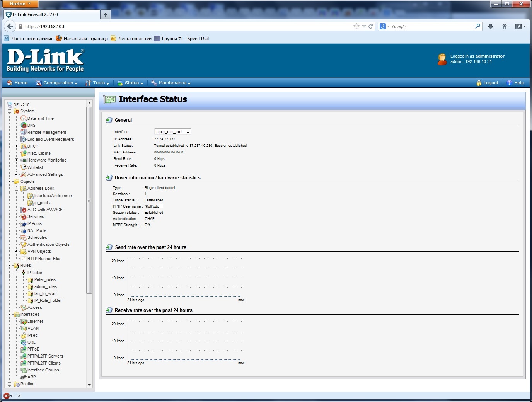
Task: Select the D-Link Firewall 2.27.00 tab
Action: pyautogui.click(x=51, y=15)
